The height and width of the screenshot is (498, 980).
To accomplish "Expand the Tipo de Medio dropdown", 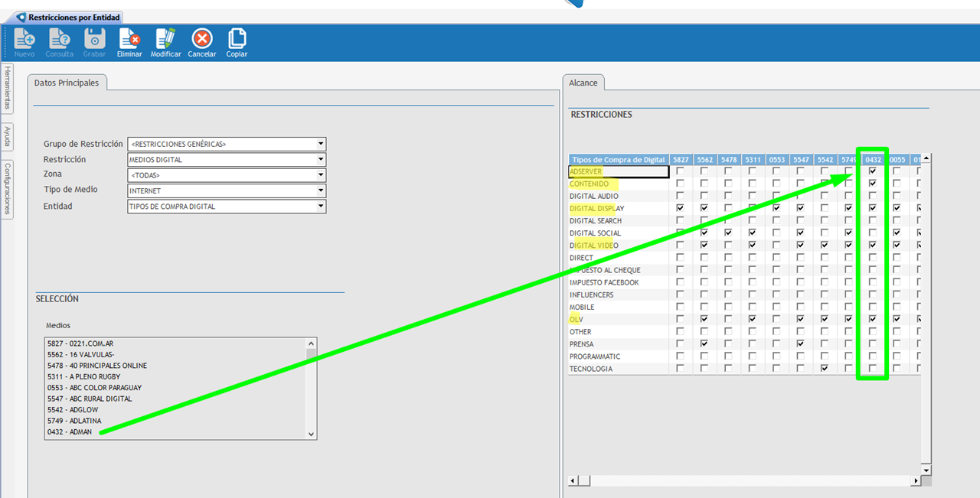I will pos(321,190).
